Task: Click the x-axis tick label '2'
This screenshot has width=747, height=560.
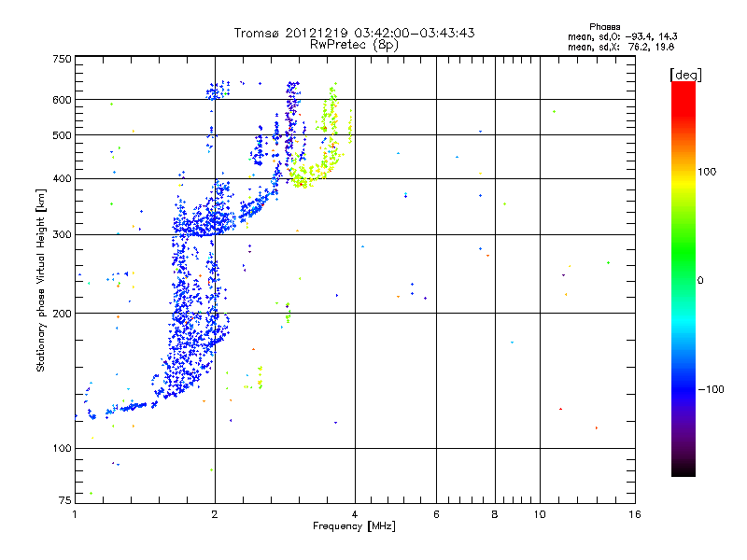Action: point(215,514)
